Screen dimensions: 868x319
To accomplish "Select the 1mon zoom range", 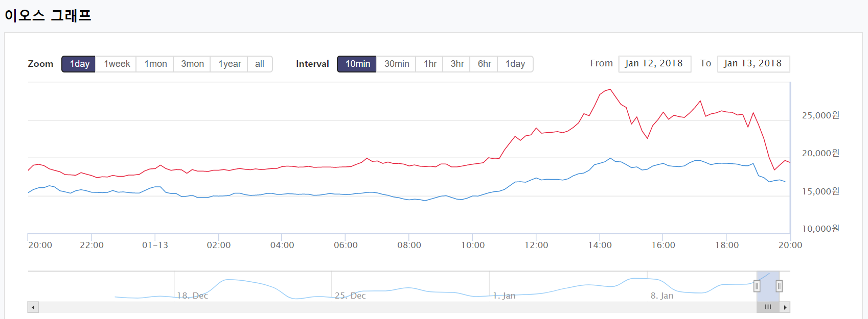I will point(155,64).
